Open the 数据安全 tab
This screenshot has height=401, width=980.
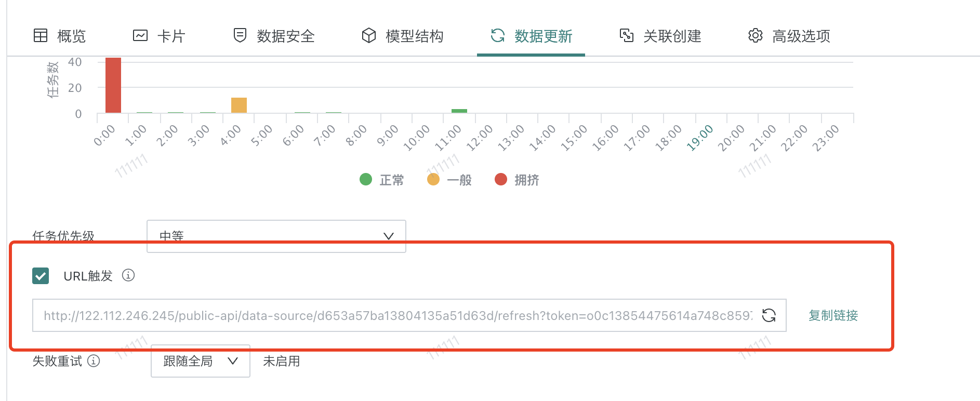click(274, 36)
